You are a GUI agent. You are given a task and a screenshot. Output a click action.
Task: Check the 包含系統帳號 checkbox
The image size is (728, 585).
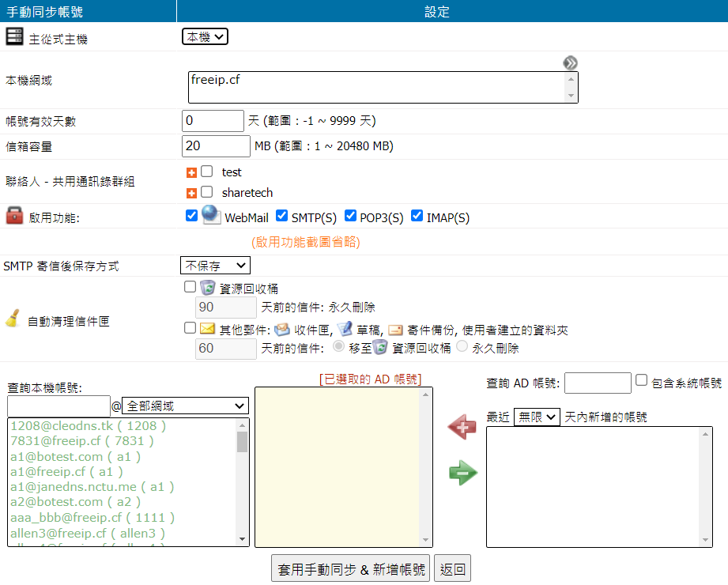(642, 380)
